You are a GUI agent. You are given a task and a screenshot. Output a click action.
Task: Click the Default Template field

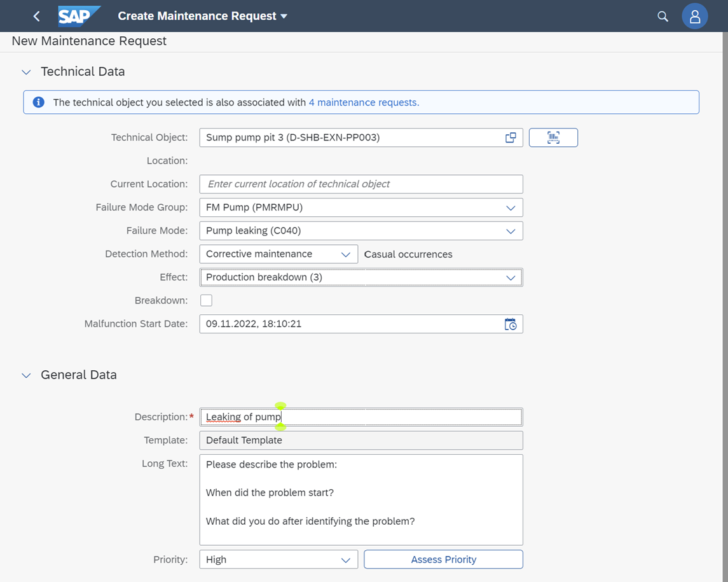[x=361, y=440]
